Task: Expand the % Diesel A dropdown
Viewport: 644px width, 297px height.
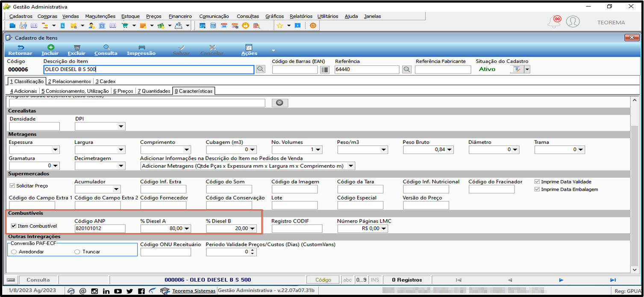Action: 187,229
